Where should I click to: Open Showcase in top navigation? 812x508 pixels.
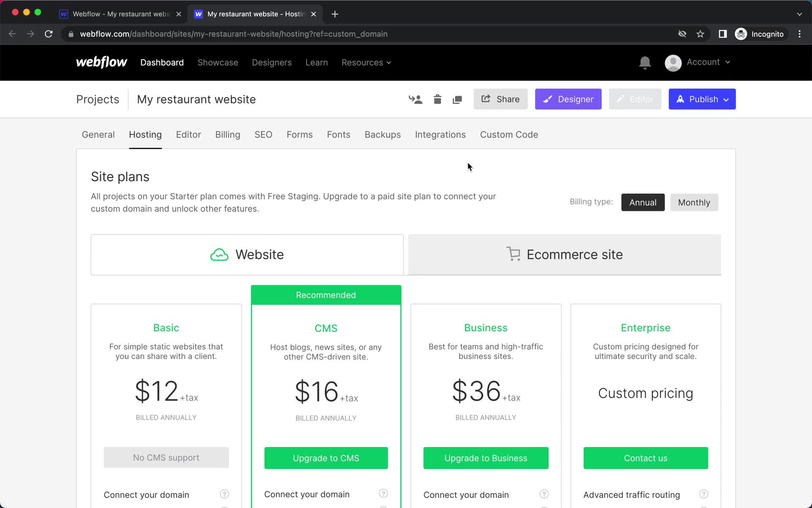coord(218,63)
